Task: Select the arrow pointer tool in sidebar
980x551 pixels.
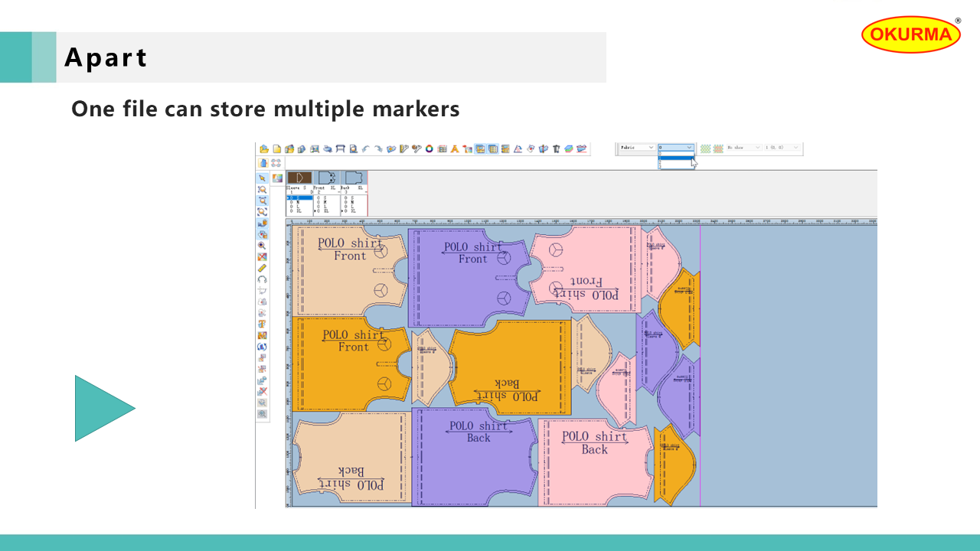Action: coord(263,178)
